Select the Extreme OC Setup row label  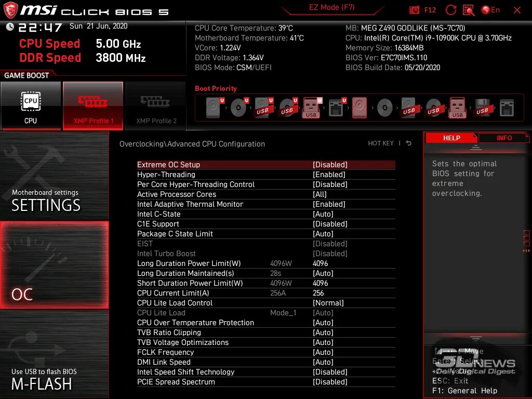pos(169,165)
